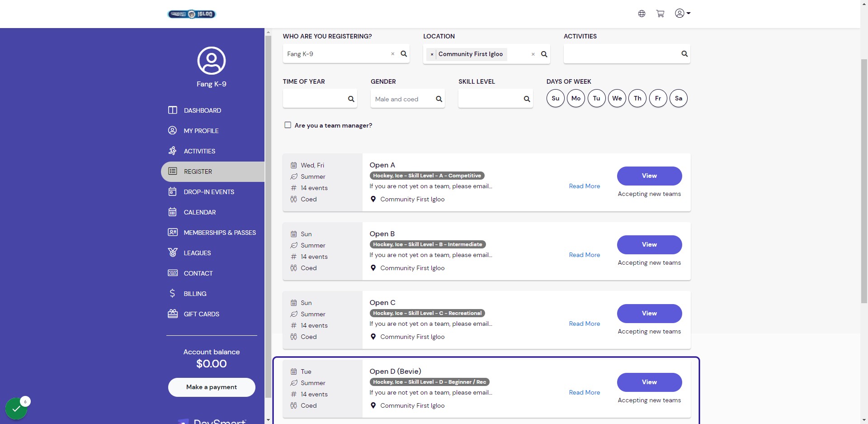Viewport: 868px width, 424px height.
Task: Toggle the Tu day filter
Action: coord(597,98)
